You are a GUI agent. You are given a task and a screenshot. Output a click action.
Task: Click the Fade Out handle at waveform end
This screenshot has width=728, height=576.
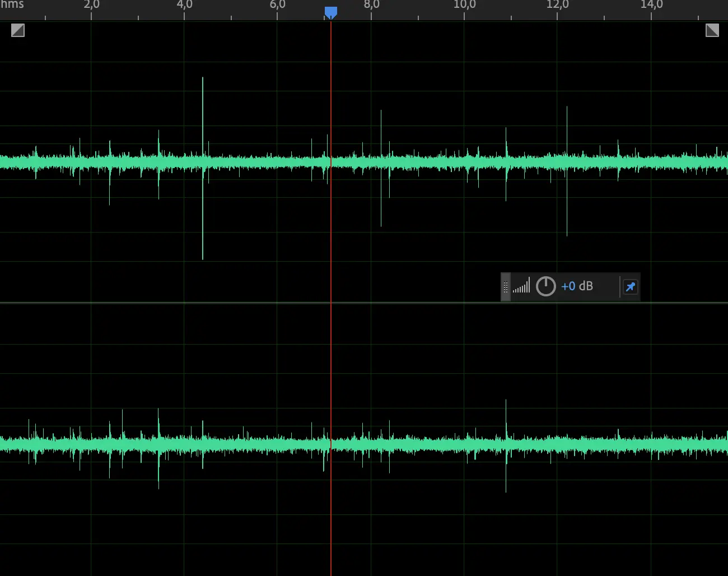[x=712, y=30]
